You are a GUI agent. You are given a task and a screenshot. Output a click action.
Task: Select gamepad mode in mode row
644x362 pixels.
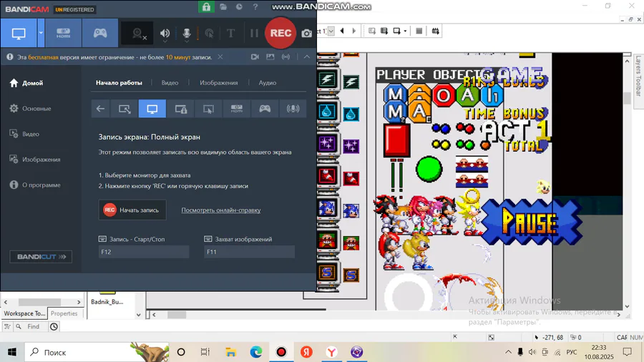pyautogui.click(x=265, y=109)
